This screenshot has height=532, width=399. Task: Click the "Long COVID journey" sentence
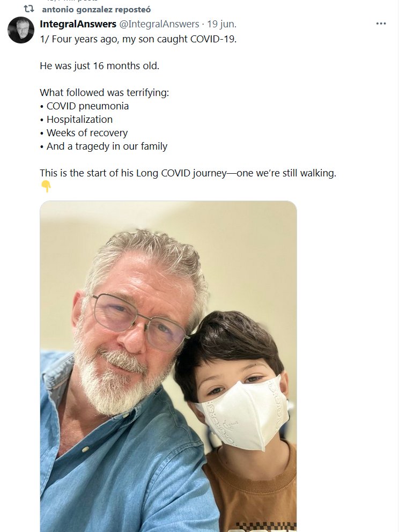[188, 173]
